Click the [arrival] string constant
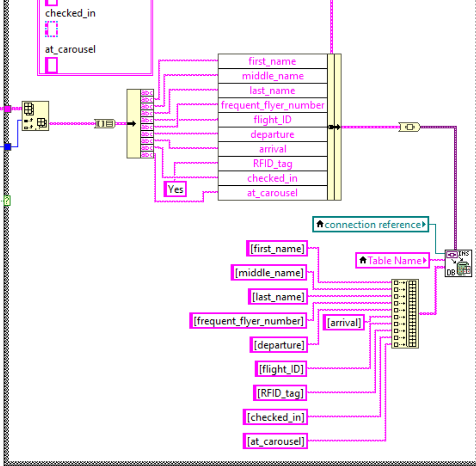The height and width of the screenshot is (466, 476). coord(344,323)
